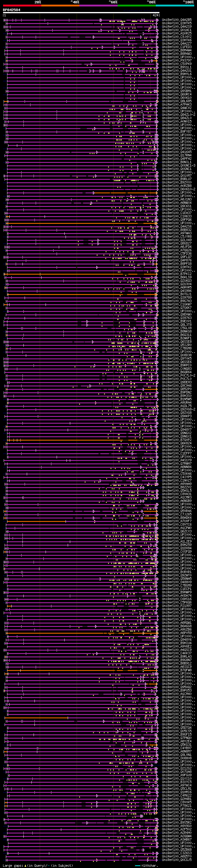
Task: Click the UniRef100_B8NIL1 entry
Action: pyautogui.click(x=177, y=162)
